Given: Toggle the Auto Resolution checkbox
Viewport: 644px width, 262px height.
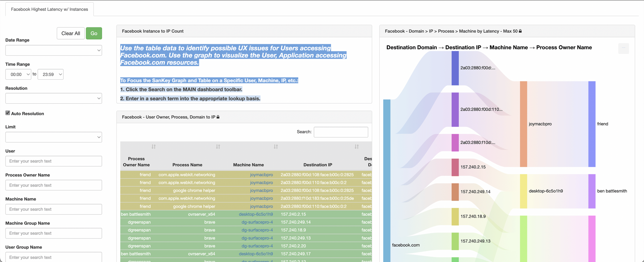Looking at the screenshot, I should tap(8, 113).
